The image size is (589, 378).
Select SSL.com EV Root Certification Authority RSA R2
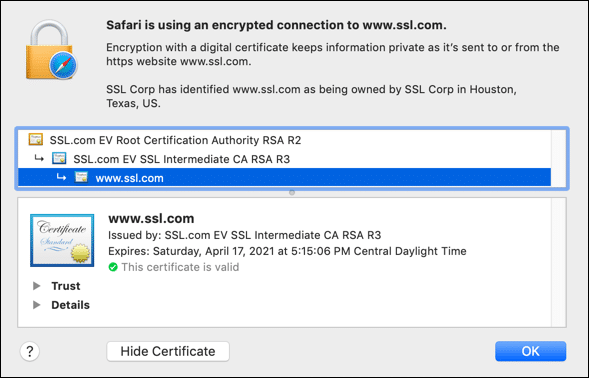pos(284,140)
